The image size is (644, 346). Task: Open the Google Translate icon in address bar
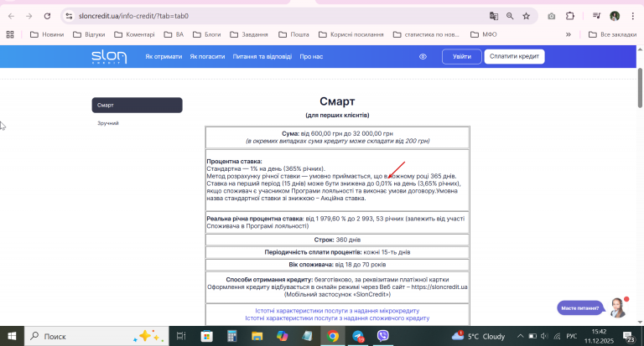tap(494, 16)
